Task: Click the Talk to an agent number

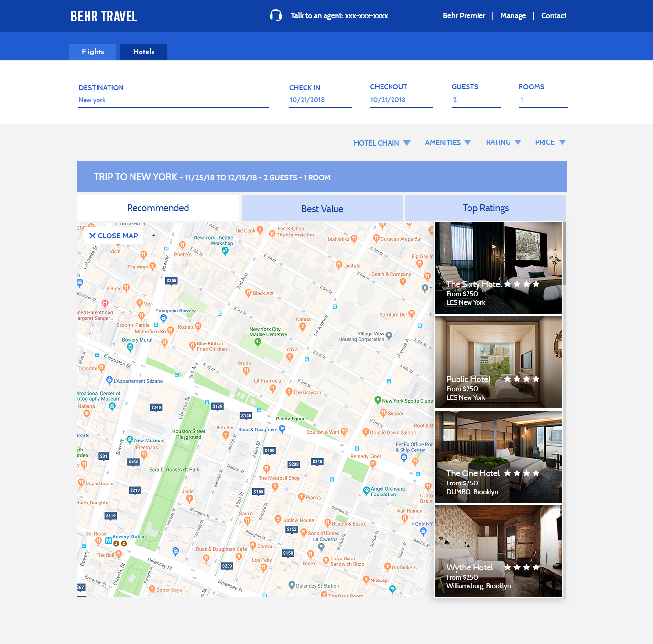Action: pyautogui.click(x=339, y=16)
